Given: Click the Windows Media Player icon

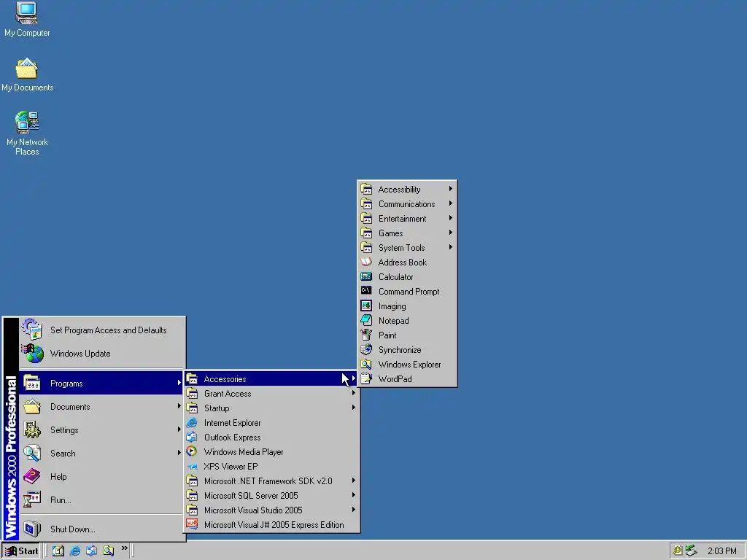Looking at the screenshot, I should [x=192, y=451].
